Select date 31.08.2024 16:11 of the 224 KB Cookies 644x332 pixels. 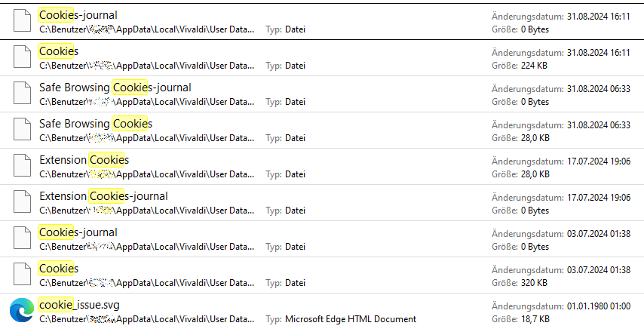pos(599,53)
